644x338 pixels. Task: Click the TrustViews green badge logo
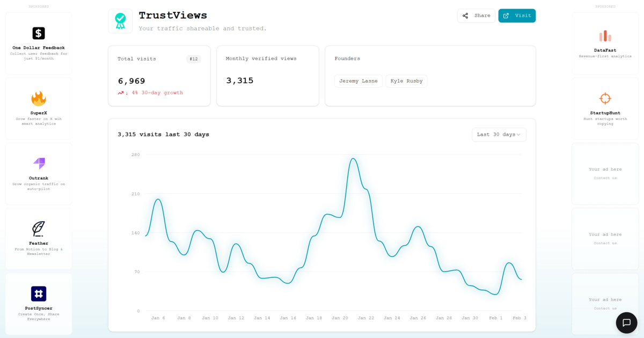[x=120, y=21]
